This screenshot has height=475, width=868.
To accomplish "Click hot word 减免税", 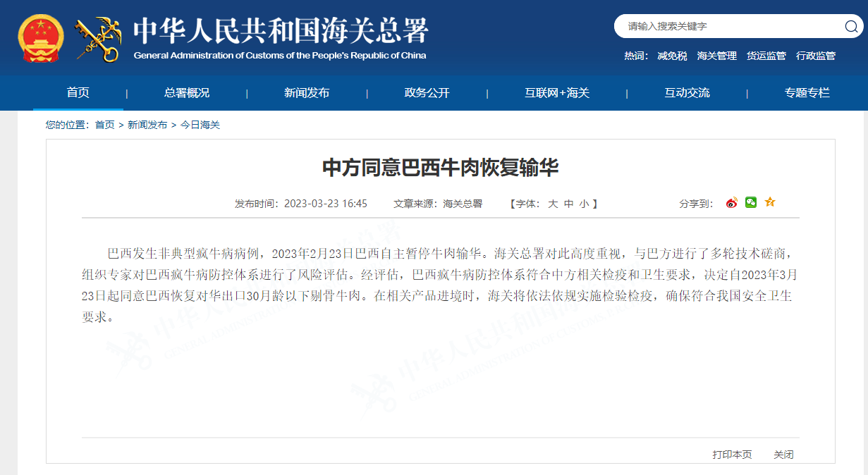I will coord(672,56).
